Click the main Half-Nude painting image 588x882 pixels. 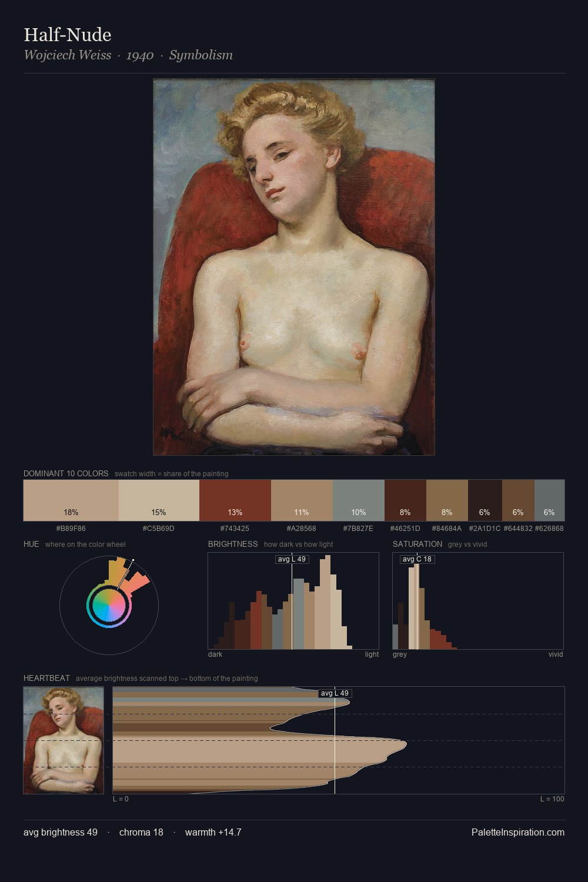click(294, 267)
